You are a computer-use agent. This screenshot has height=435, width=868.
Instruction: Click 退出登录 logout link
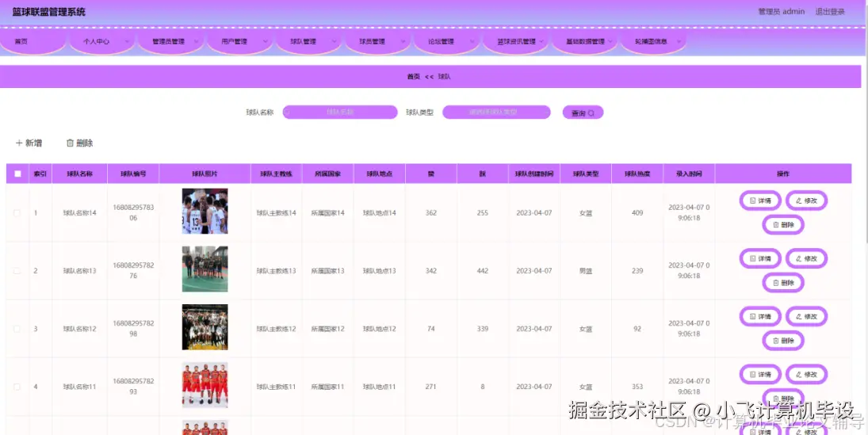(830, 12)
